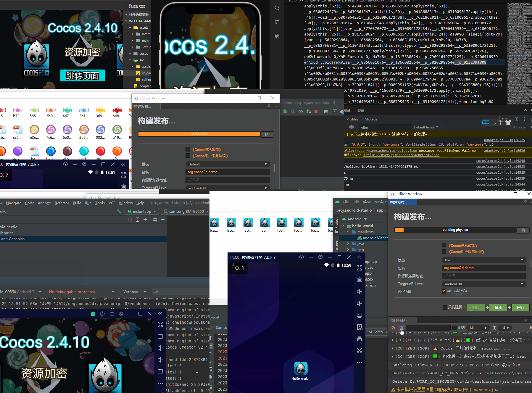532x393 pixels.
Task: Open the Refactor menu in Android Studio
Action: (x=62, y=203)
